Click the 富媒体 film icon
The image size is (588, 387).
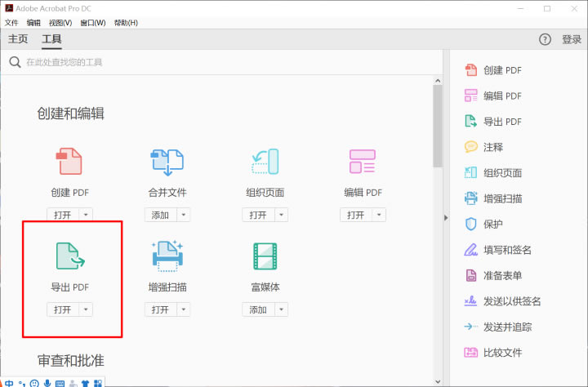[265, 256]
